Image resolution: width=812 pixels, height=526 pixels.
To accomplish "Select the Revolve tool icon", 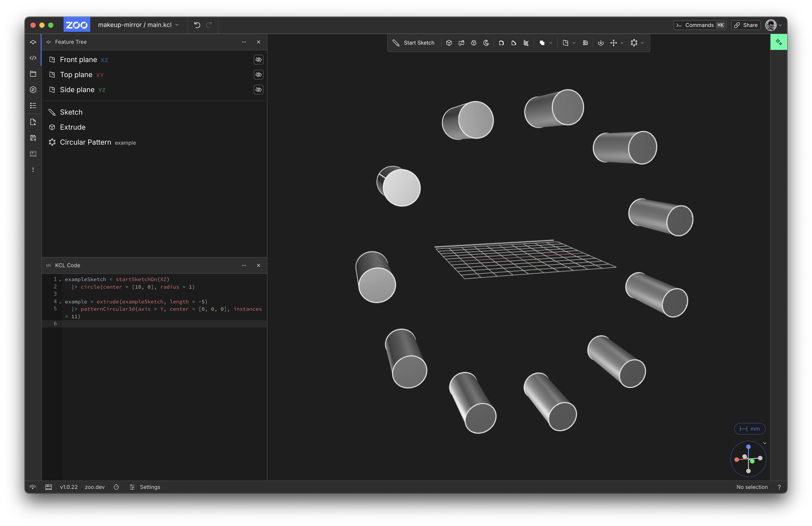I will coord(486,43).
